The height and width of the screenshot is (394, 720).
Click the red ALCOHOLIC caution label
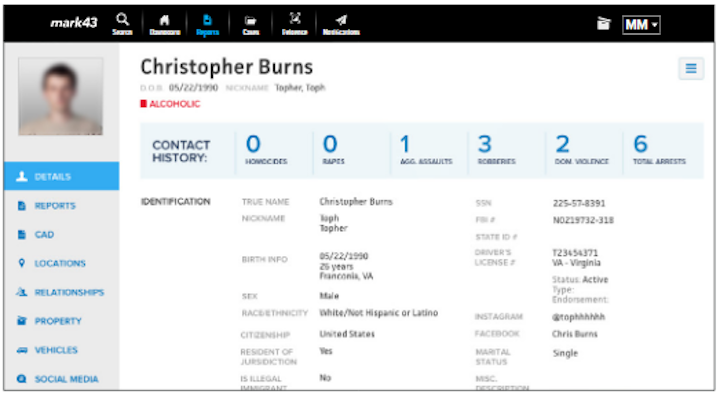tap(170, 104)
